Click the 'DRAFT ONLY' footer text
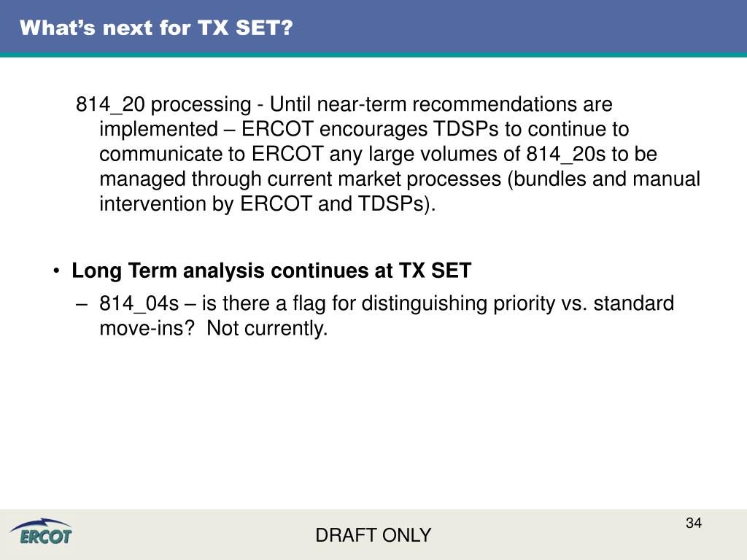The width and height of the screenshot is (747, 560). point(373,535)
